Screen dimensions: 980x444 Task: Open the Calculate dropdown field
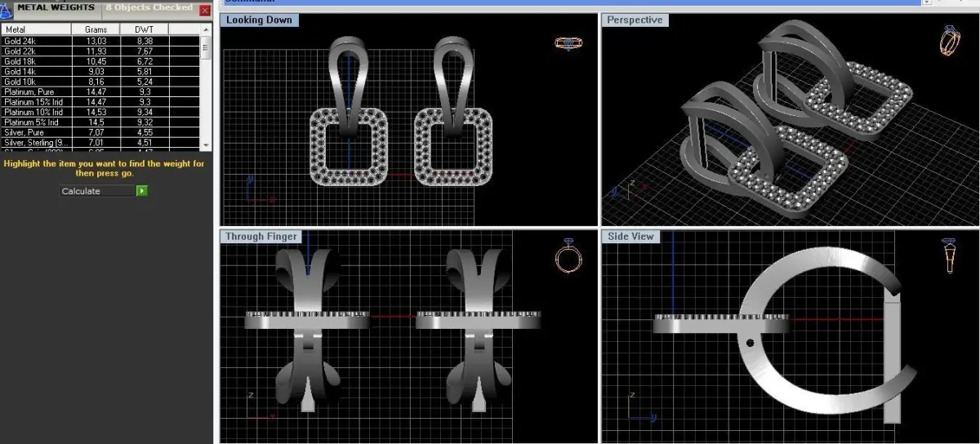point(98,191)
